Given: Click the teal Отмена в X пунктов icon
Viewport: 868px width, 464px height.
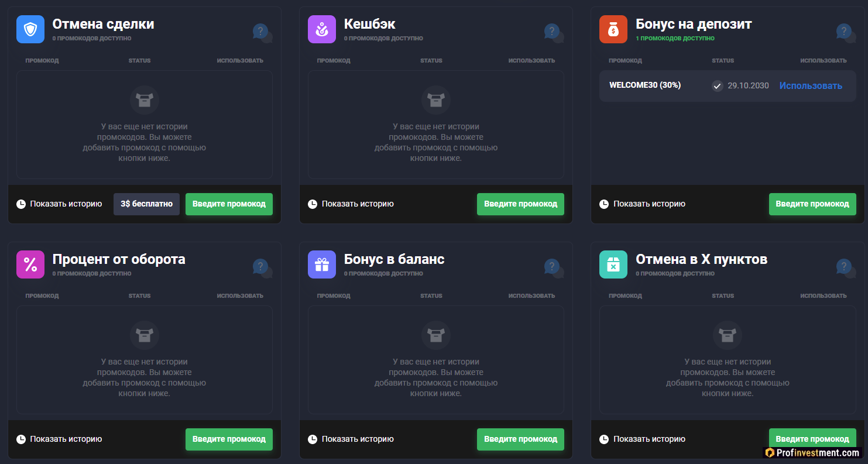Looking at the screenshot, I should click(x=613, y=264).
